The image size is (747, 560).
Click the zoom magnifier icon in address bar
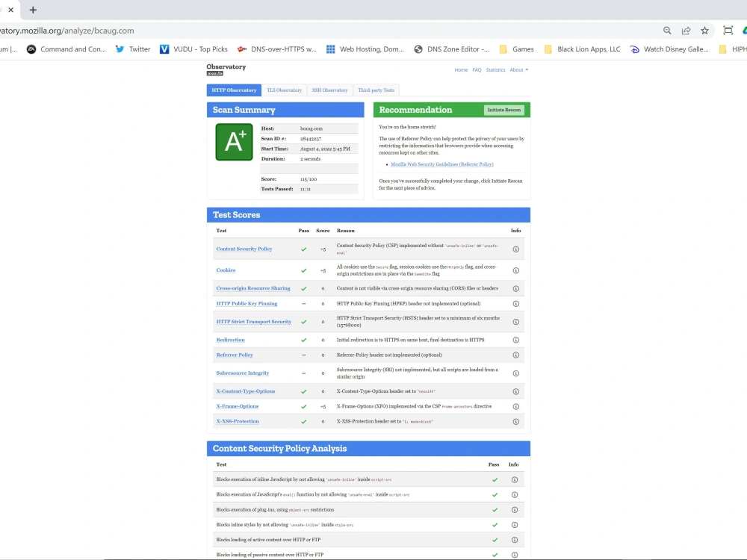point(667,31)
